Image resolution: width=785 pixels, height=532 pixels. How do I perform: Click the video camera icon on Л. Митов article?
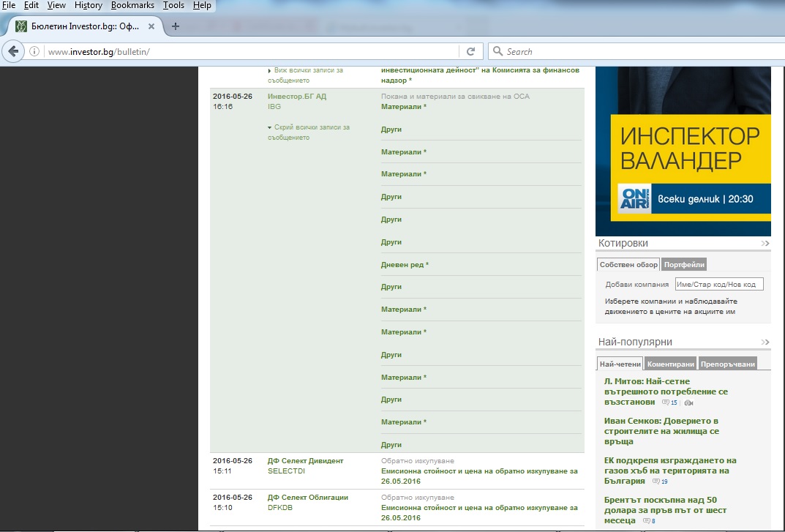(x=689, y=402)
